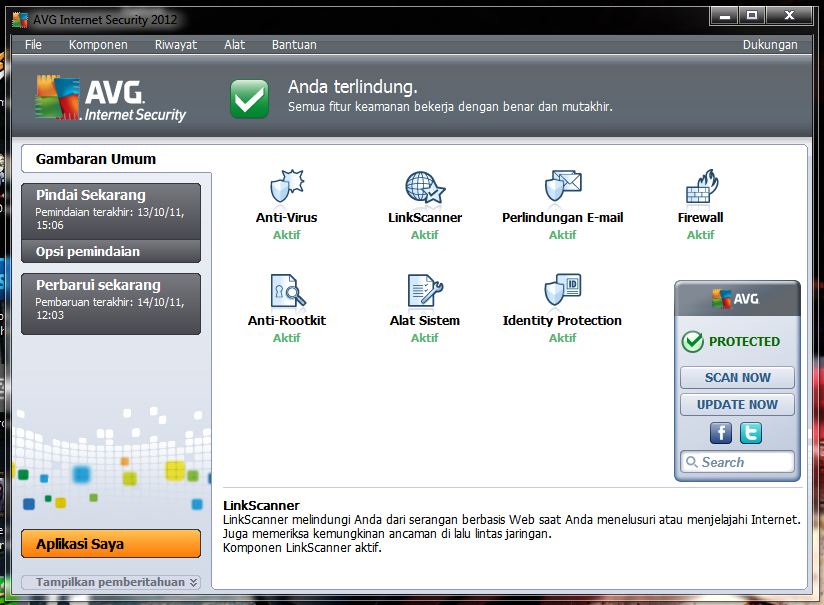
Task: Click the Search field in AVG gadget
Action: point(737,462)
